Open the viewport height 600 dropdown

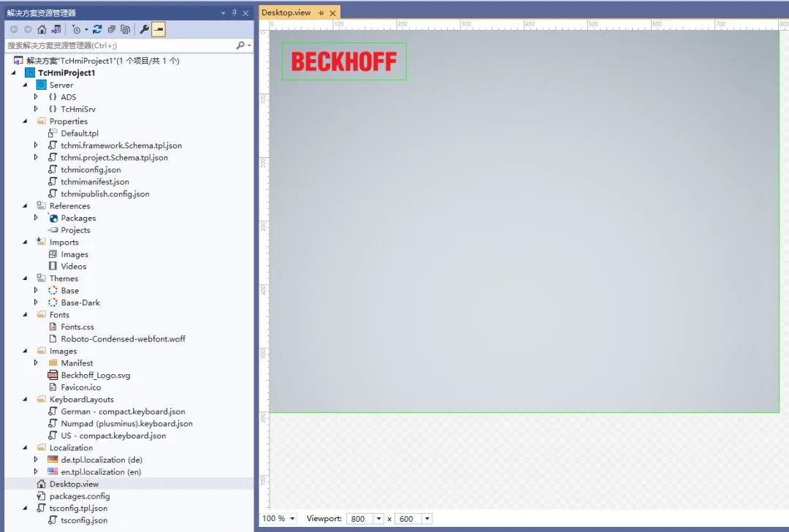[x=427, y=518]
